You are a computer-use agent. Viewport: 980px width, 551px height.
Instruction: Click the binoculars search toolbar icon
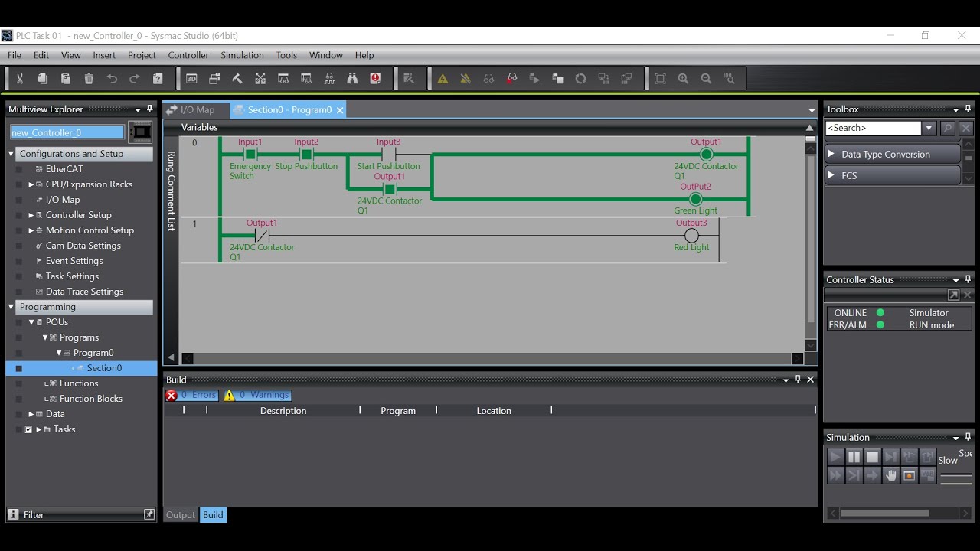(x=352, y=78)
